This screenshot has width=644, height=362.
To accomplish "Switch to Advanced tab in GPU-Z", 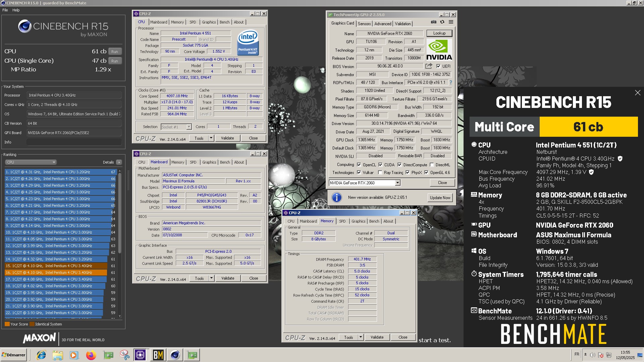I will coord(383,24).
